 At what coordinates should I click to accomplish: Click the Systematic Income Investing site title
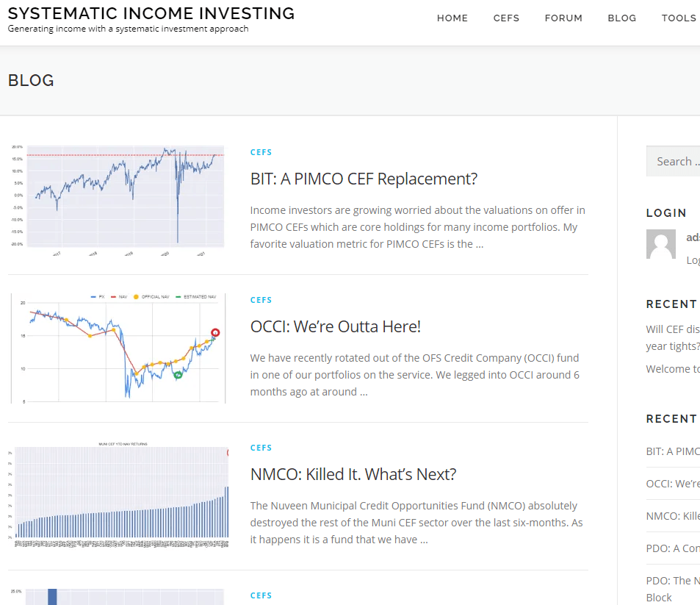(151, 14)
